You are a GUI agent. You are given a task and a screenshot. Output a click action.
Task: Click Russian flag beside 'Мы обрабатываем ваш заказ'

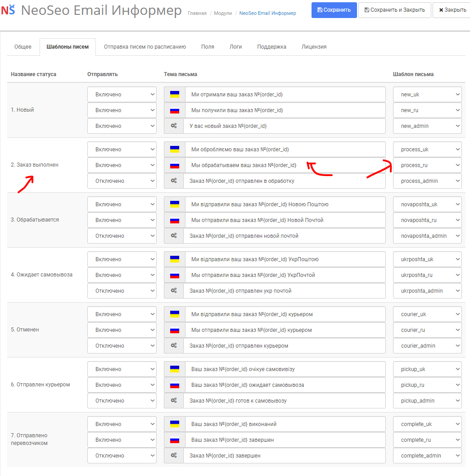[175, 165]
